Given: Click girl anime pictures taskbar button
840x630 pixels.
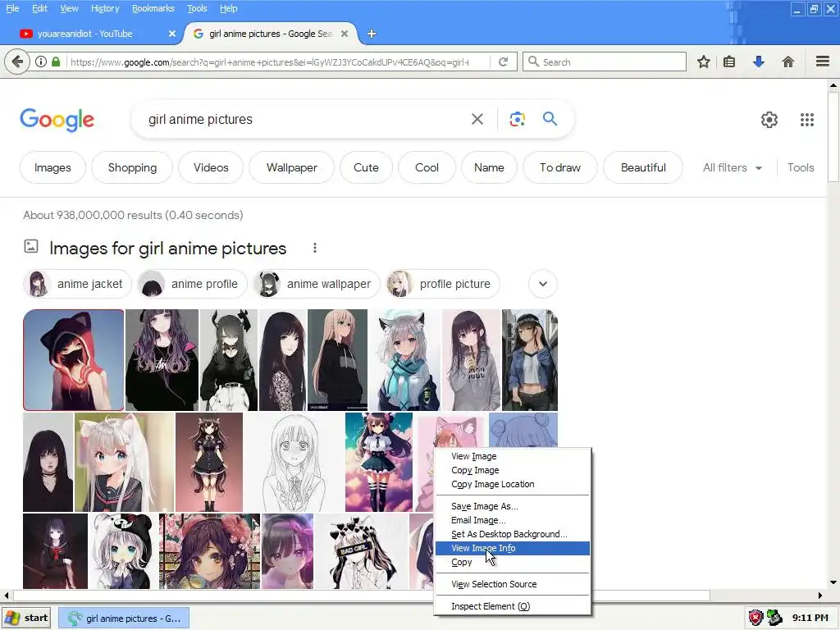Looking at the screenshot, I should 124,619.
